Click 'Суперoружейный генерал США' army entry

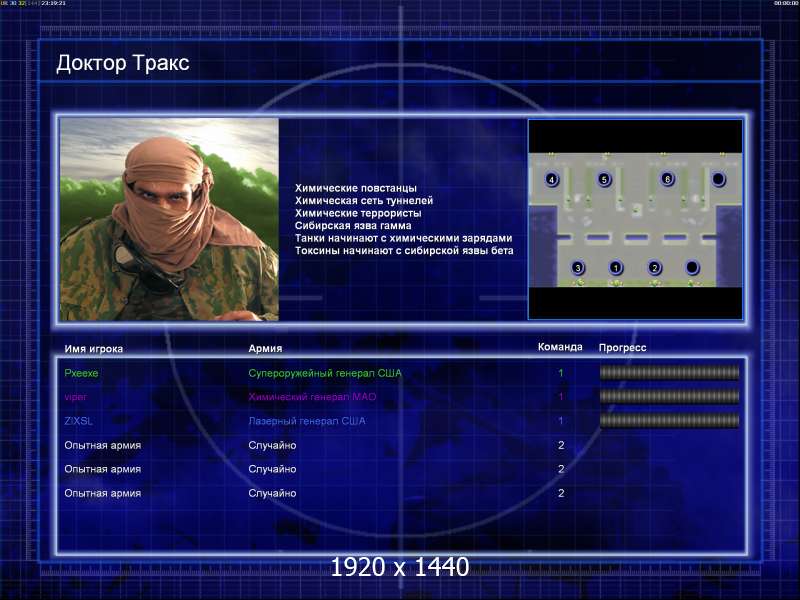[x=325, y=373]
